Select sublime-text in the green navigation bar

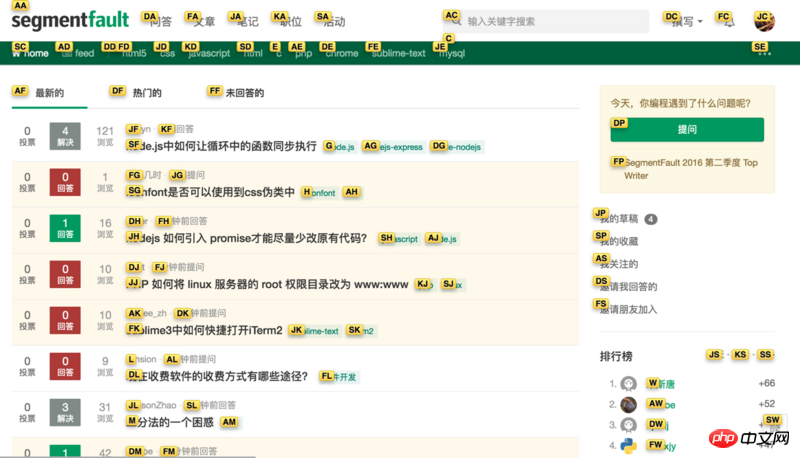click(398, 53)
